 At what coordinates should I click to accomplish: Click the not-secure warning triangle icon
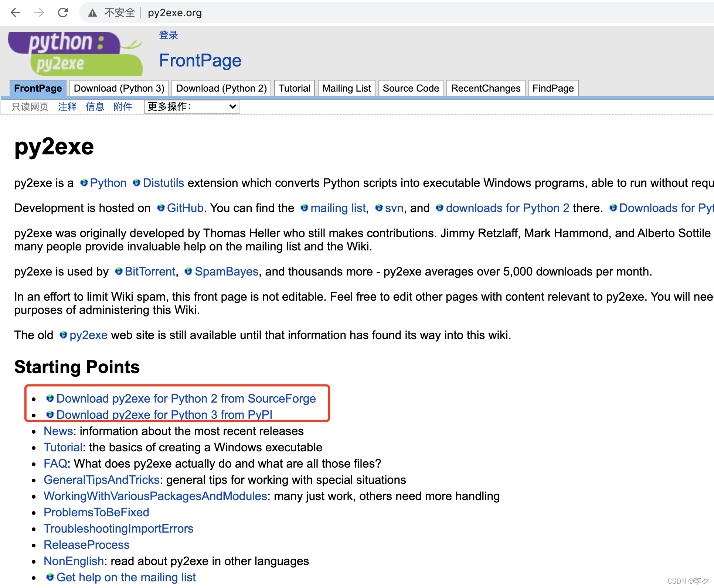pyautogui.click(x=92, y=13)
